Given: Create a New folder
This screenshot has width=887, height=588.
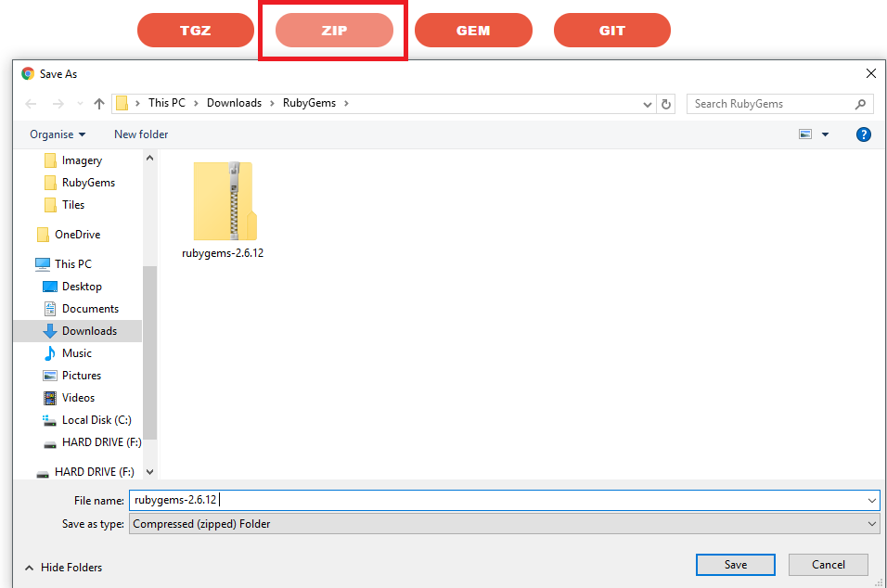Looking at the screenshot, I should click(141, 134).
